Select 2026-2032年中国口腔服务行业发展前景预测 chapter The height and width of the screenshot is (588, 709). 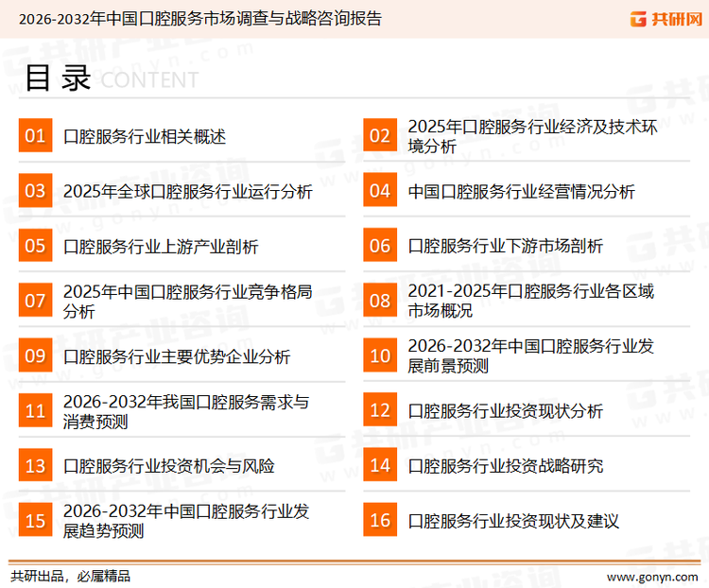coord(530,356)
